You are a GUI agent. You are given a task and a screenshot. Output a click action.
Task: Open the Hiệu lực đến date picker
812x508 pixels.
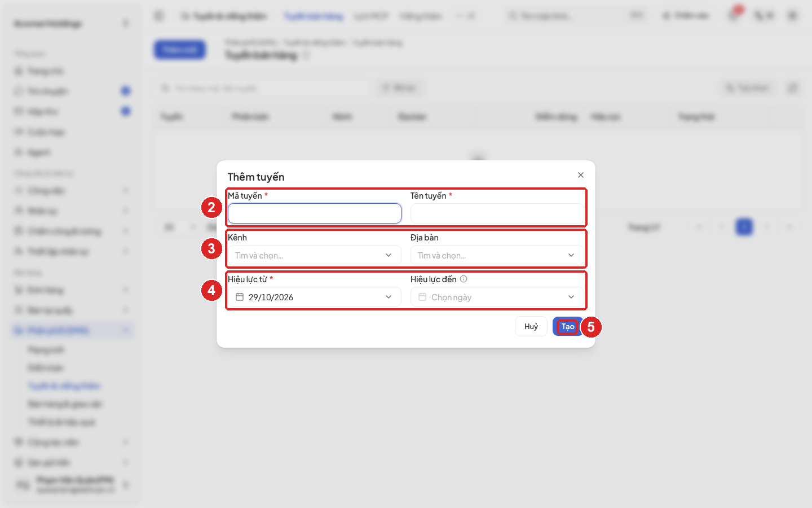pyautogui.click(x=497, y=297)
